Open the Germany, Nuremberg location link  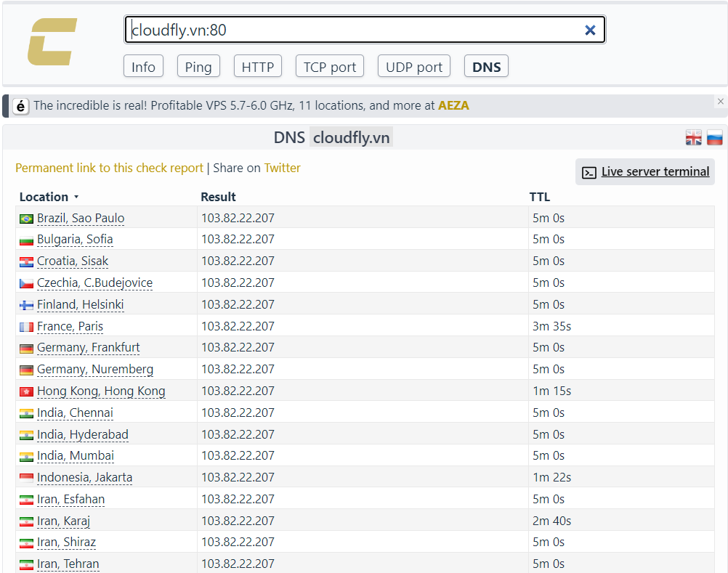[95, 370]
